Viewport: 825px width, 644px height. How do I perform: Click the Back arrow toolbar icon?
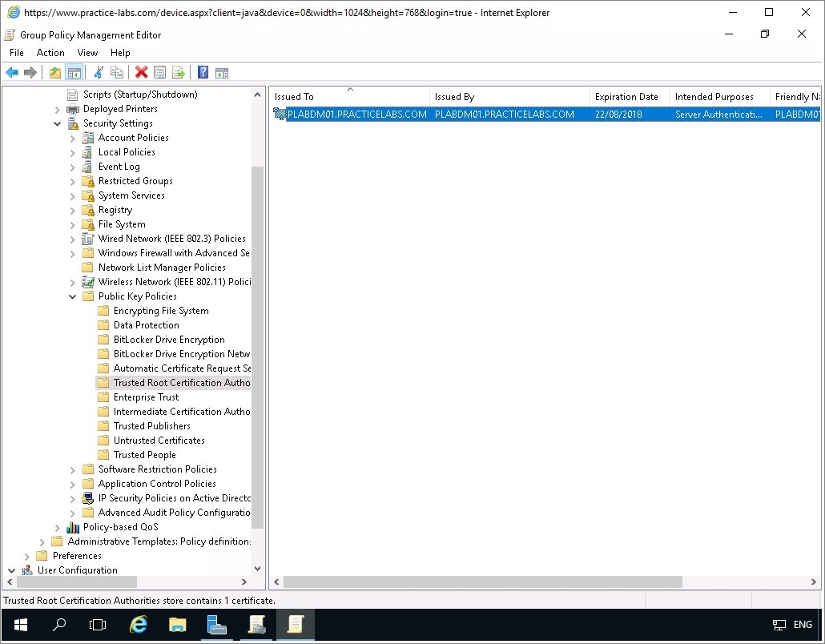click(12, 73)
